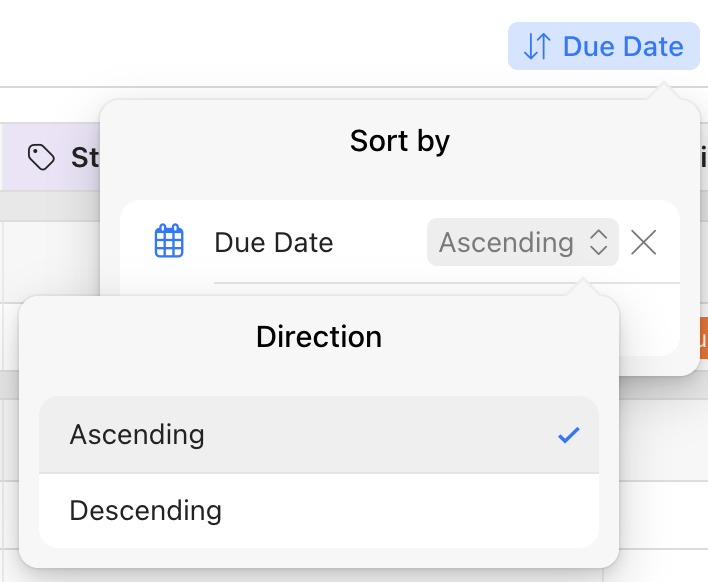708x582 pixels.
Task: Click the sort arrows icon beside Due Date
Action: tap(537, 46)
